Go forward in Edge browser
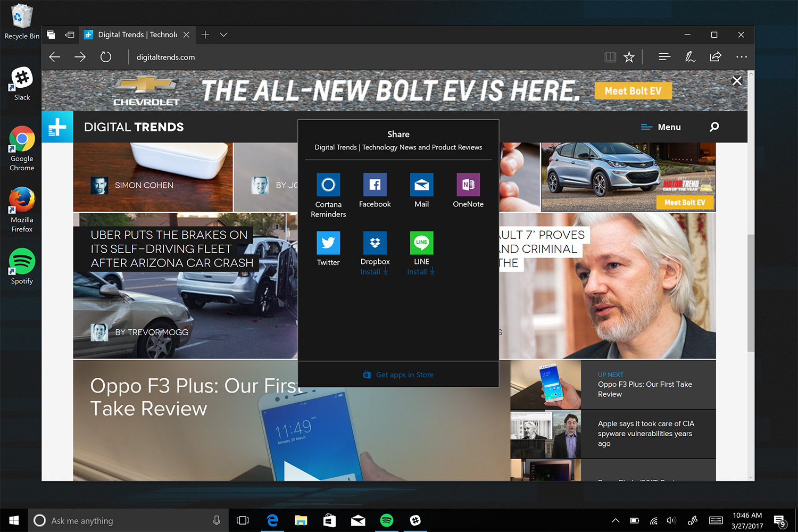Image resolution: width=798 pixels, height=532 pixels. (x=80, y=57)
